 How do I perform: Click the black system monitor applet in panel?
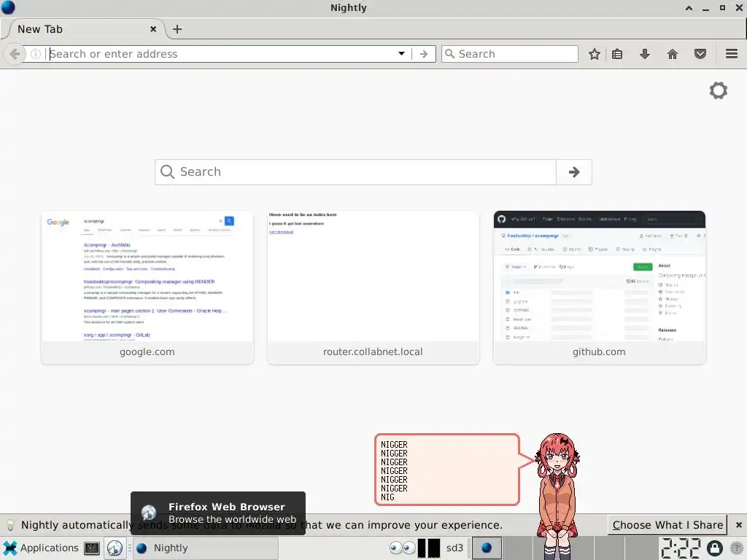(429, 548)
